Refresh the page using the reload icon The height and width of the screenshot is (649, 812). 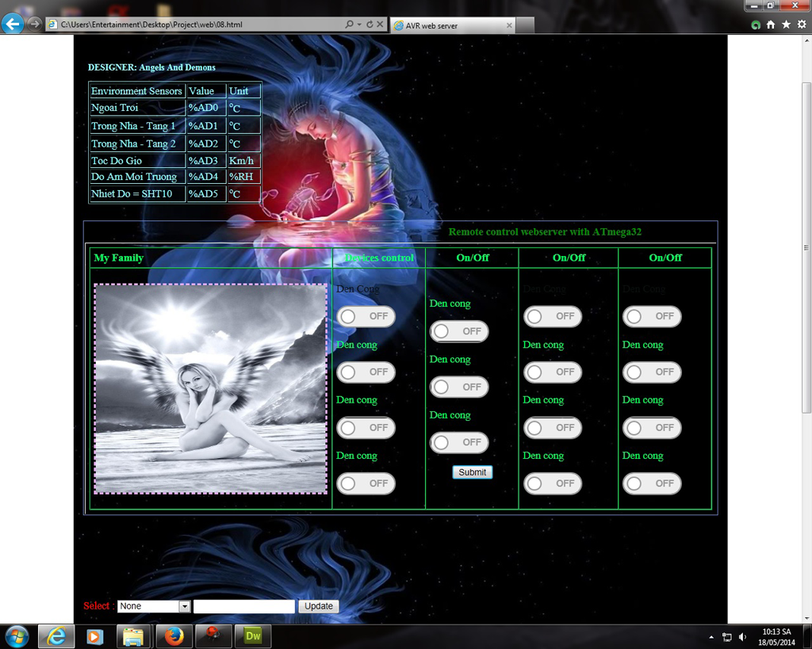[x=370, y=25]
